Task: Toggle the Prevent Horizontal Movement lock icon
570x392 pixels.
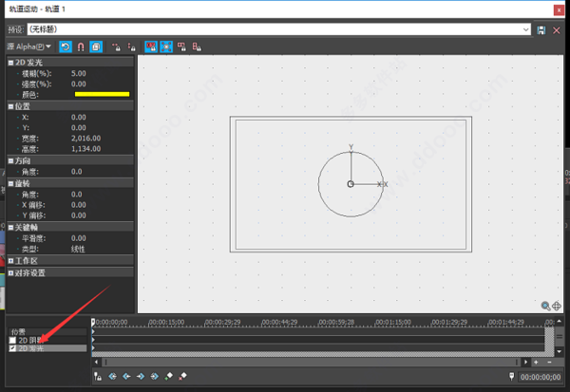Action: coord(116,47)
